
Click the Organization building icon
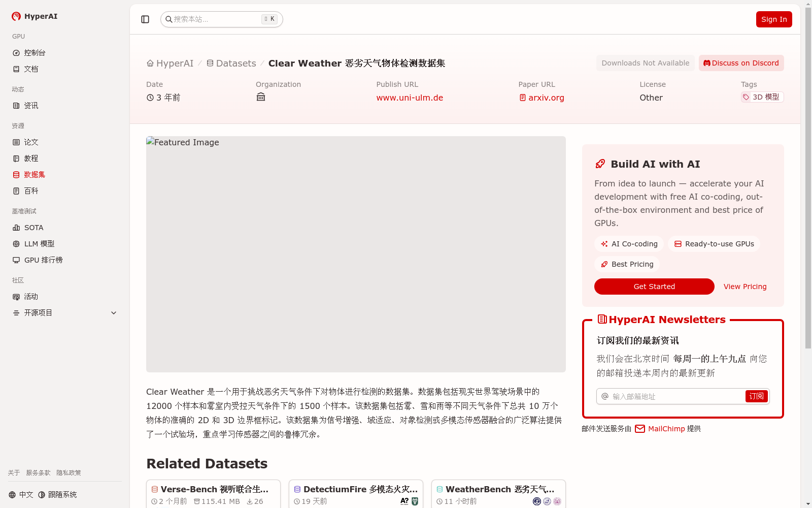261,97
